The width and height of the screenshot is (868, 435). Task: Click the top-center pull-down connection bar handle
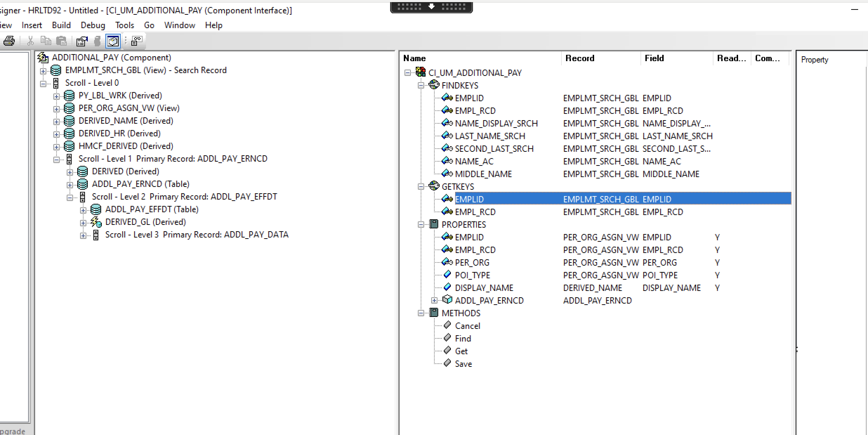pyautogui.click(x=431, y=7)
